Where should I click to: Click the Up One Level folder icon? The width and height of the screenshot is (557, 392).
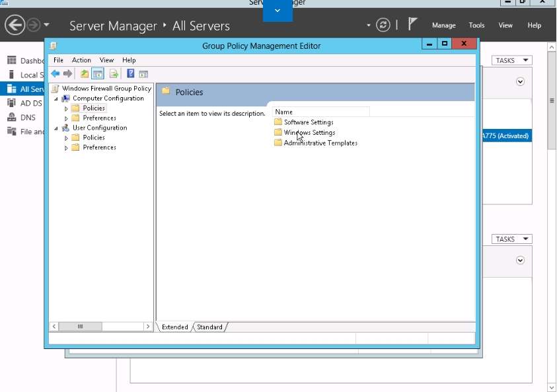pyautogui.click(x=84, y=73)
